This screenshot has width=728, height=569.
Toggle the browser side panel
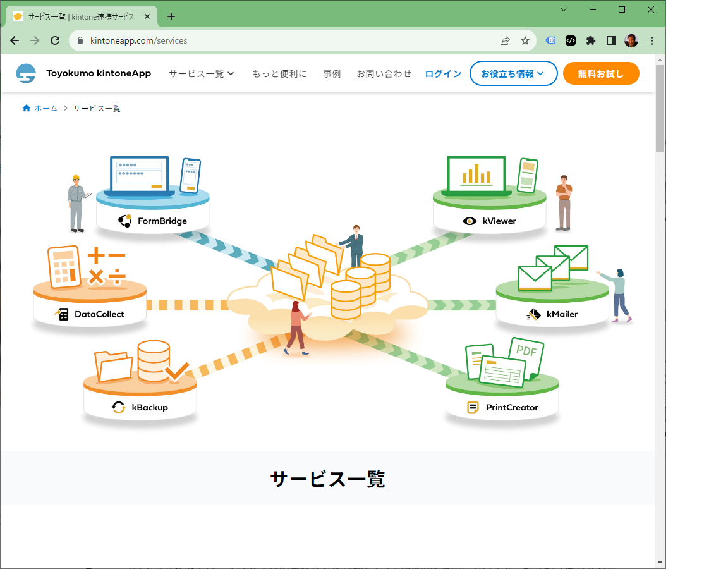pyautogui.click(x=611, y=40)
